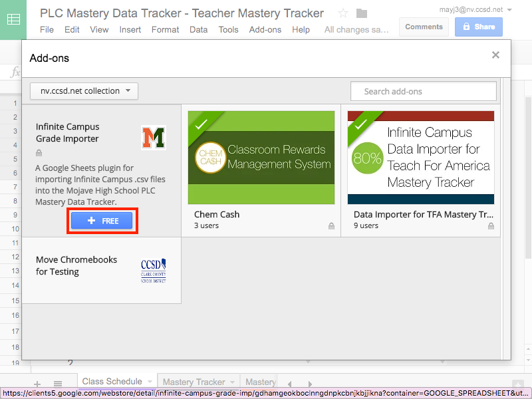Screen dimensions: 532x399
Task: Open the File menu
Action: point(47,30)
